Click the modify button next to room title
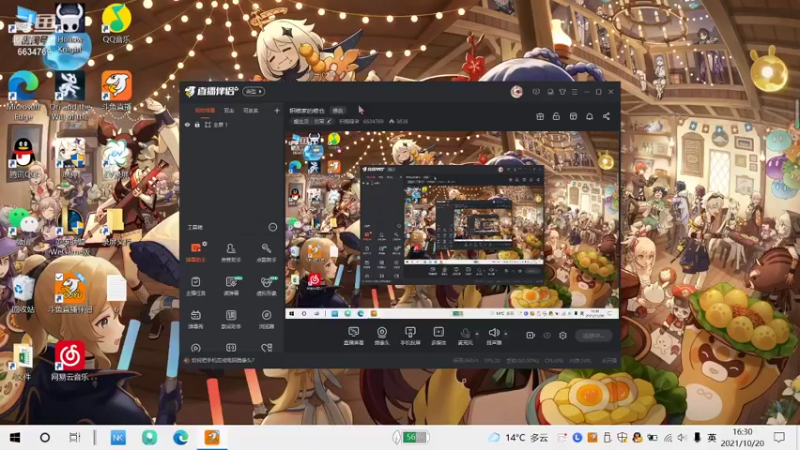The image size is (800, 450). [x=338, y=110]
